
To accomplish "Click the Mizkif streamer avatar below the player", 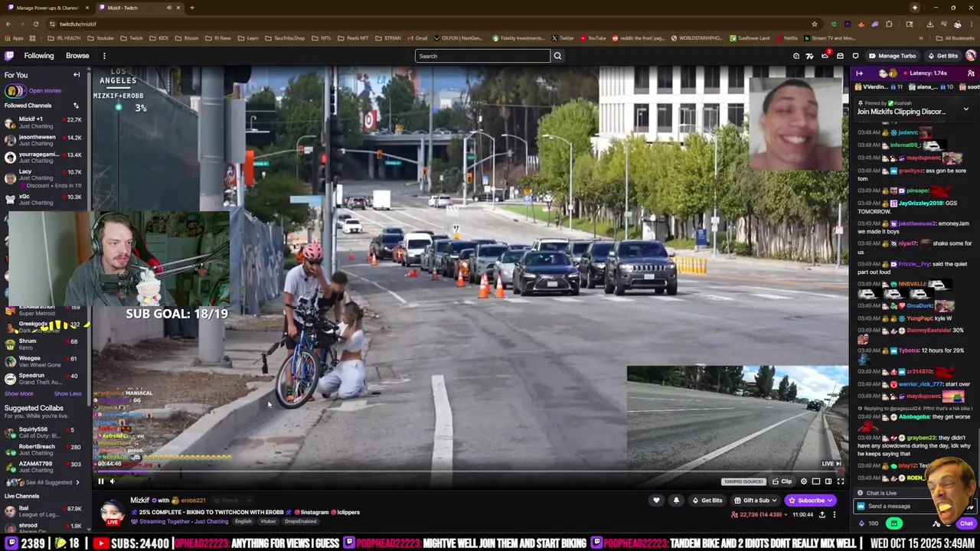I will [x=113, y=511].
